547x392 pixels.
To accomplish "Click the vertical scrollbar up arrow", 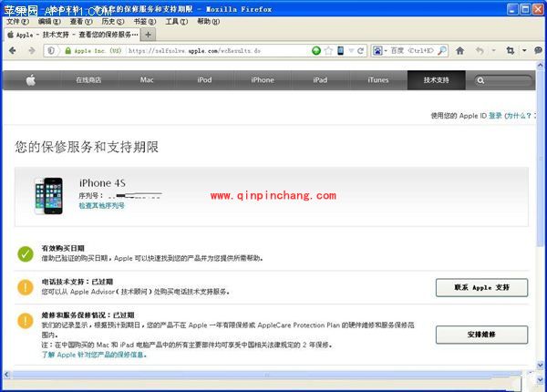I will (540, 66).
